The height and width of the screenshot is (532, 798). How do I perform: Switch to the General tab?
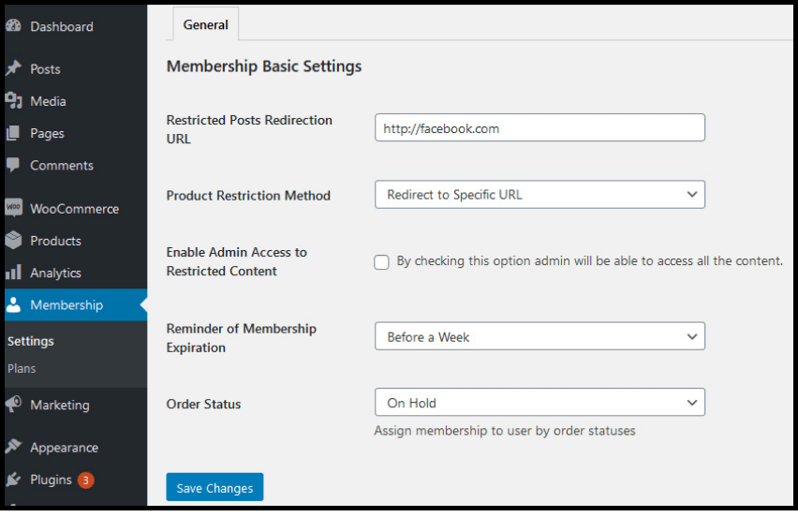206,24
